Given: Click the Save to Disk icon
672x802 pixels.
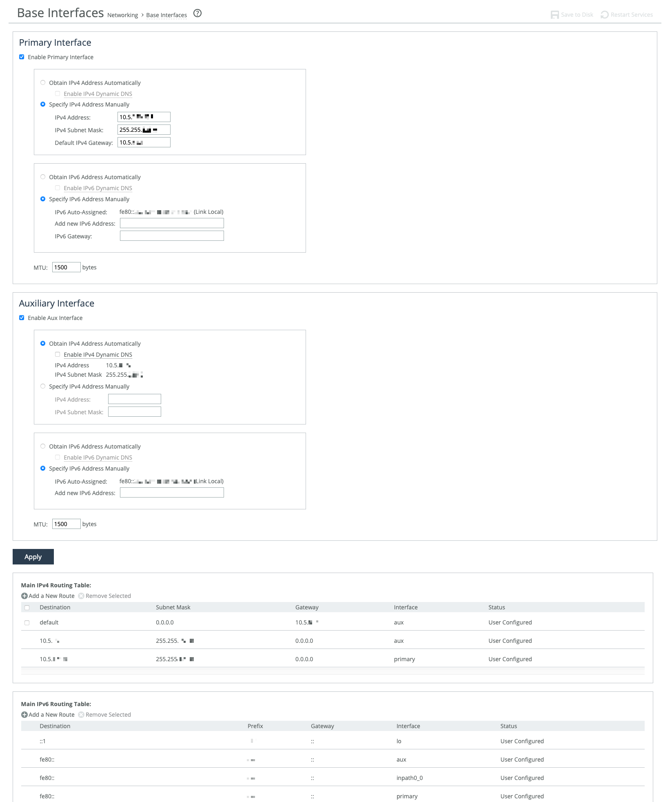Looking at the screenshot, I should coord(554,15).
